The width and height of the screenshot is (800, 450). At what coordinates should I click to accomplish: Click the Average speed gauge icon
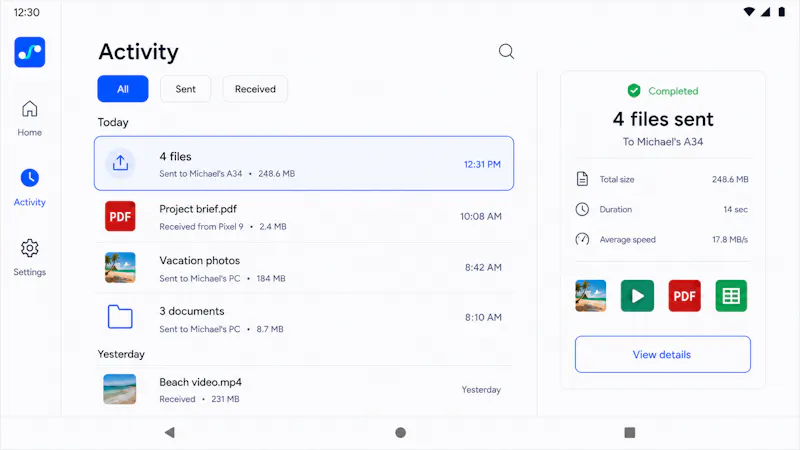[x=582, y=239]
